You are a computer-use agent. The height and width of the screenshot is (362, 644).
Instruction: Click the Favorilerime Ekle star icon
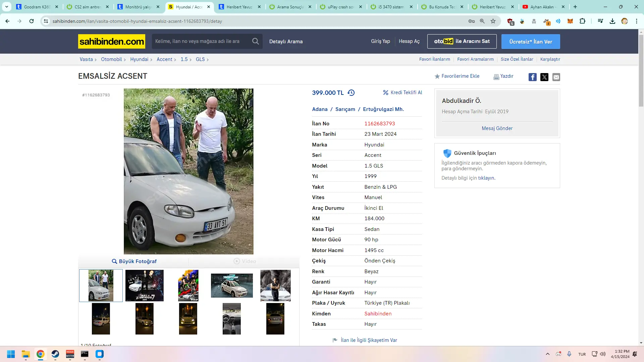point(437,76)
